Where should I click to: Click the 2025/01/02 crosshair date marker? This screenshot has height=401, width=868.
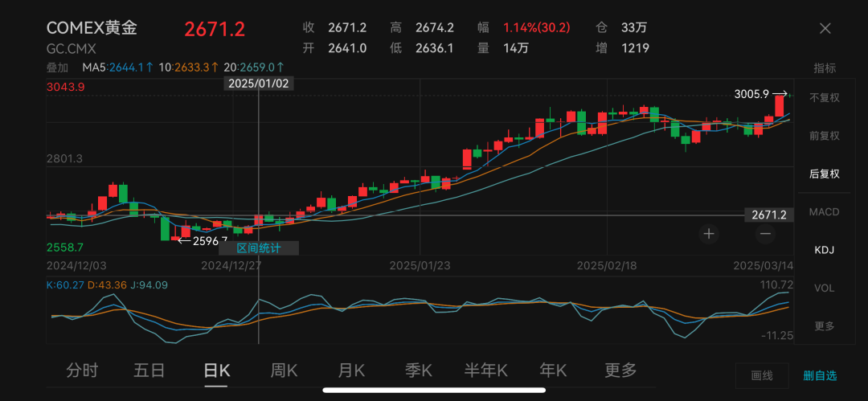point(257,84)
